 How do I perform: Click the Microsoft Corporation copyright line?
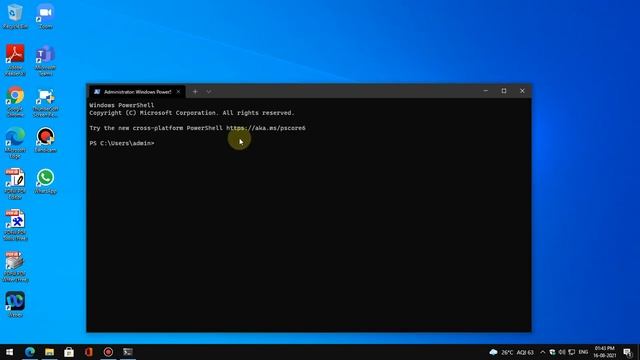pos(192,113)
